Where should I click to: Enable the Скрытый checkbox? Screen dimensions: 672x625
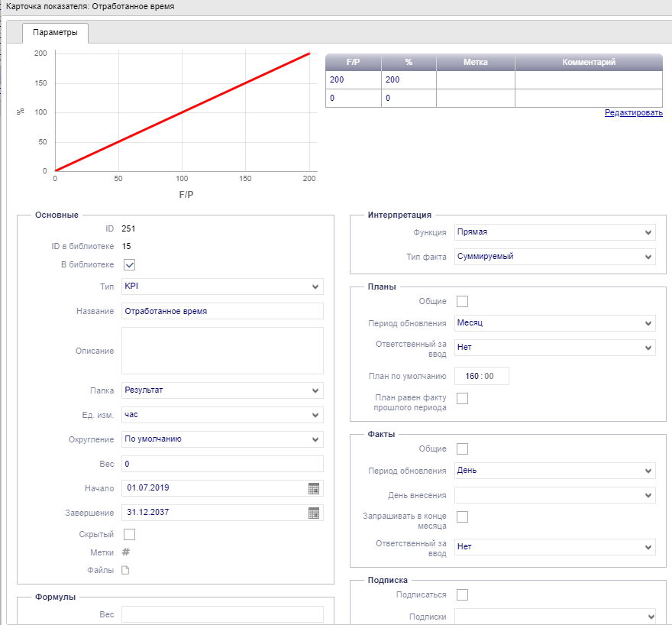tap(129, 534)
